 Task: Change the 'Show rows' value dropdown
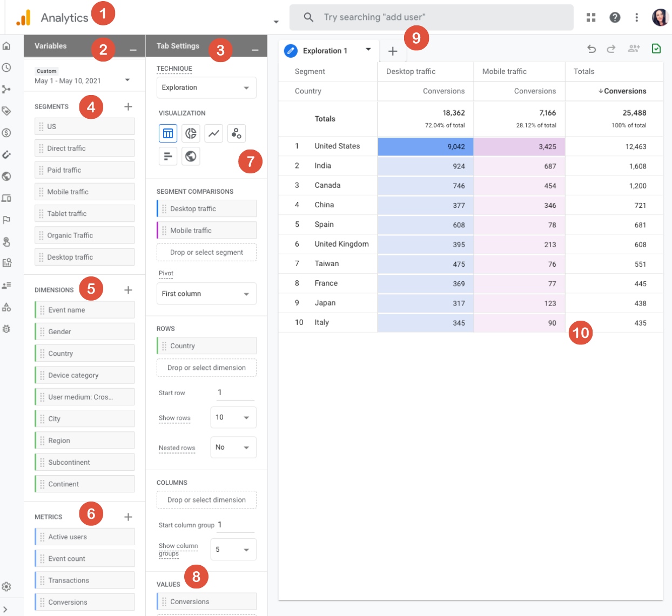[x=233, y=417]
